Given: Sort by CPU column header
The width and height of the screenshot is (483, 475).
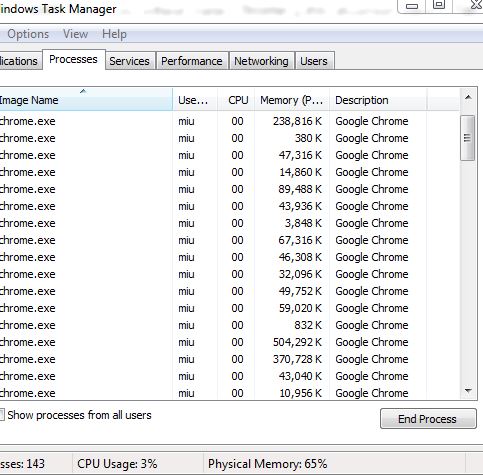Looking at the screenshot, I should click(x=236, y=100).
